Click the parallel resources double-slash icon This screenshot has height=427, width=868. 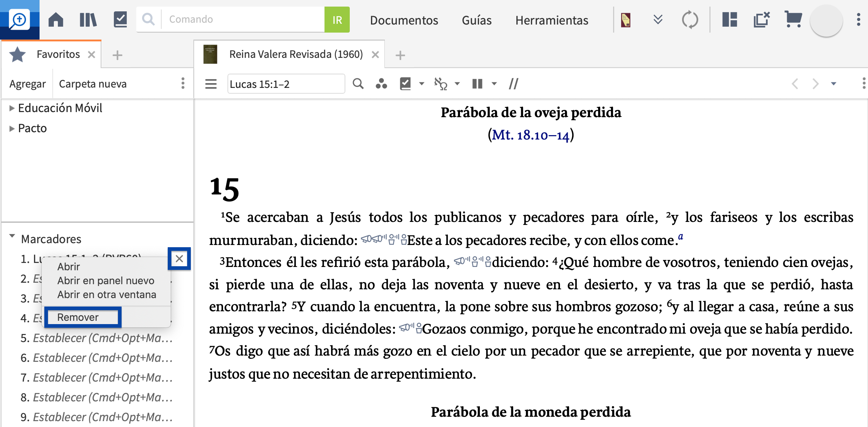tap(513, 84)
